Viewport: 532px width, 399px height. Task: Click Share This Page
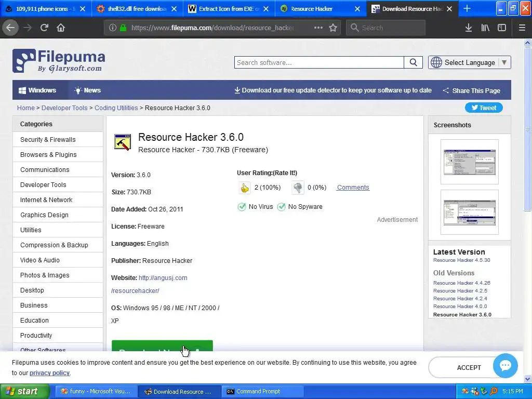(472, 90)
